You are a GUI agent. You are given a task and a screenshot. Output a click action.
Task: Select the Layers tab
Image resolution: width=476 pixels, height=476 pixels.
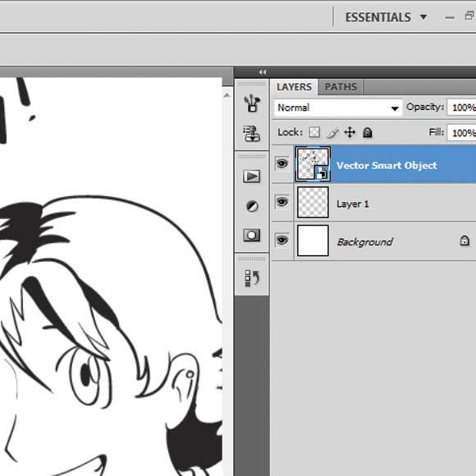[x=294, y=87]
